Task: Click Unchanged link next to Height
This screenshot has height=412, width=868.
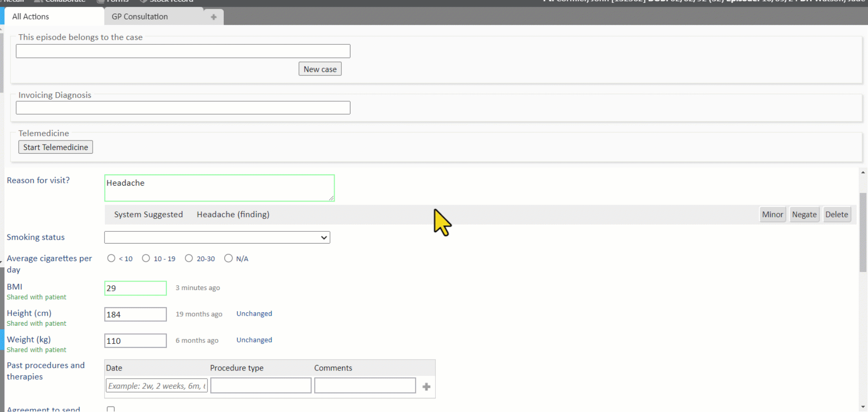Action: coord(254,314)
